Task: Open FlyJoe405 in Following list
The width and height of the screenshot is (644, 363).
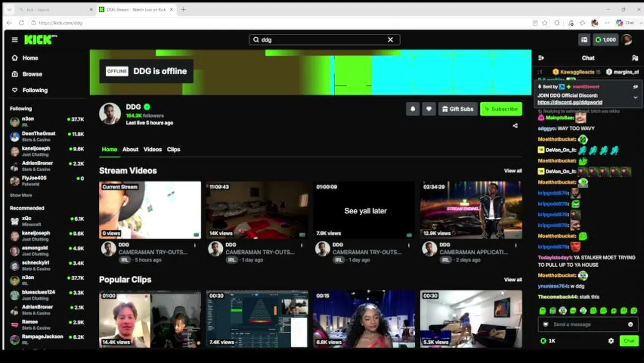Action: coord(47,180)
